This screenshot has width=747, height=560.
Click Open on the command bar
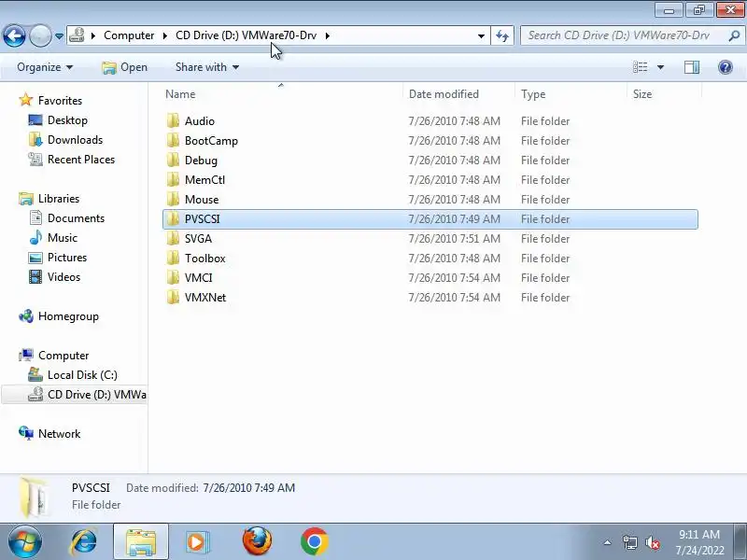[x=125, y=67]
